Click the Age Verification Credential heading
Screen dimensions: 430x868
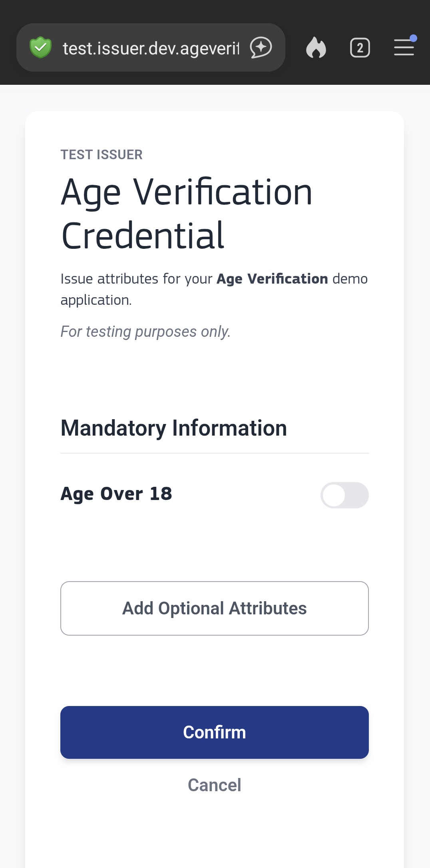coord(186,214)
